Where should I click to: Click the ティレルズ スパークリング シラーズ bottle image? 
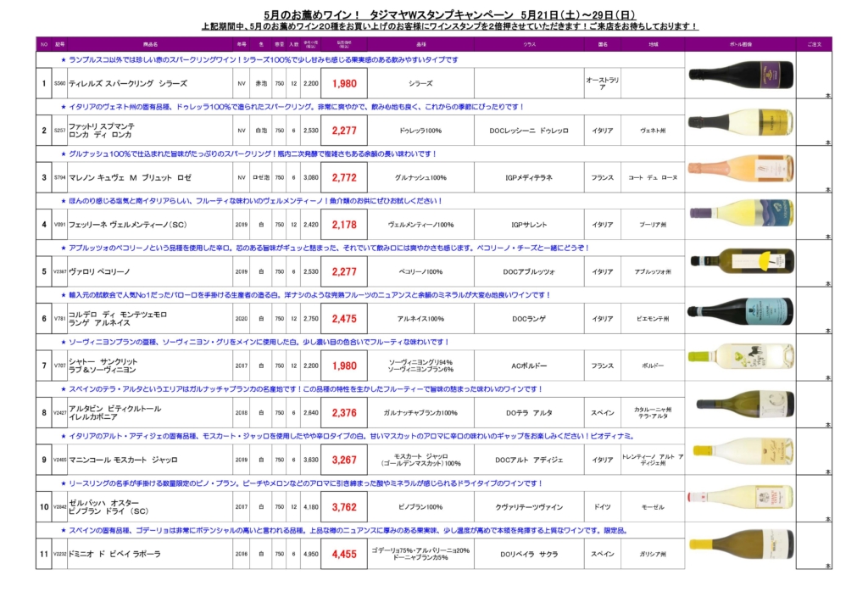[741, 75]
